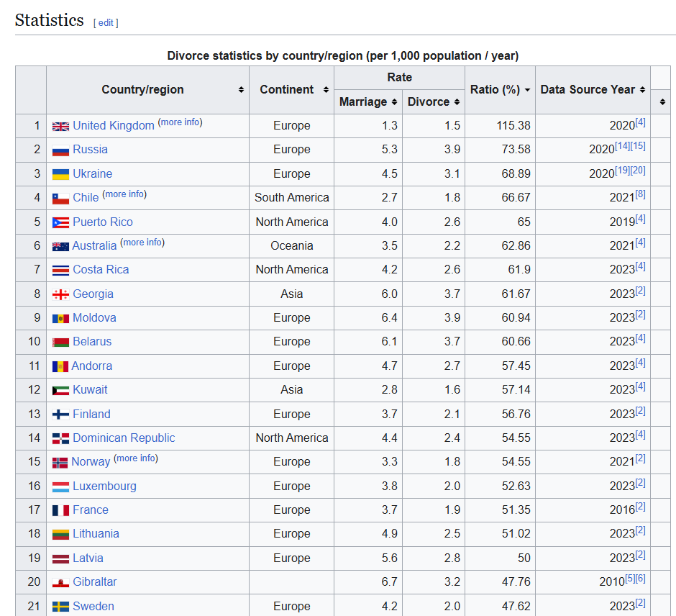The image size is (676, 616).
Task: Open the Kuwait article link
Action: tap(90, 389)
